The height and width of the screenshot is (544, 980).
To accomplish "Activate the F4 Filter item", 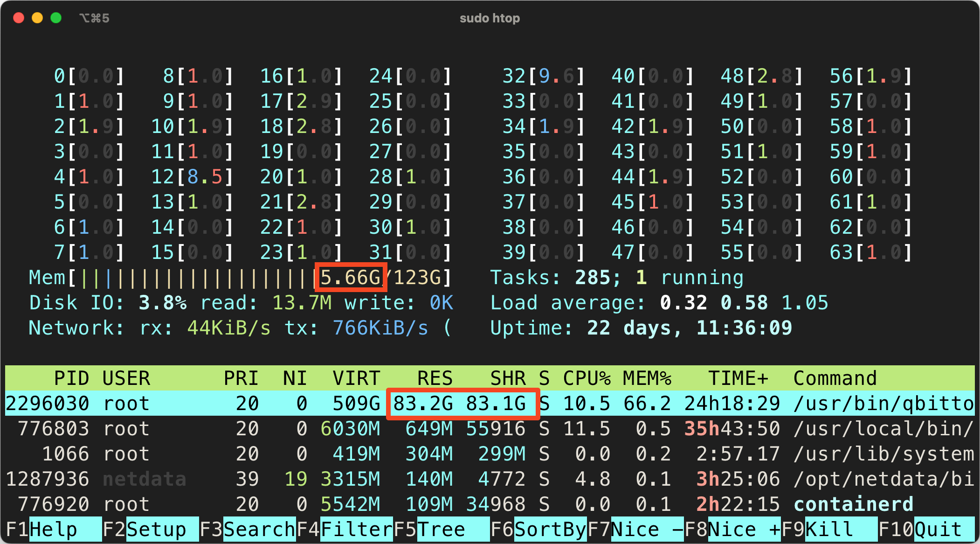I will click(x=345, y=530).
